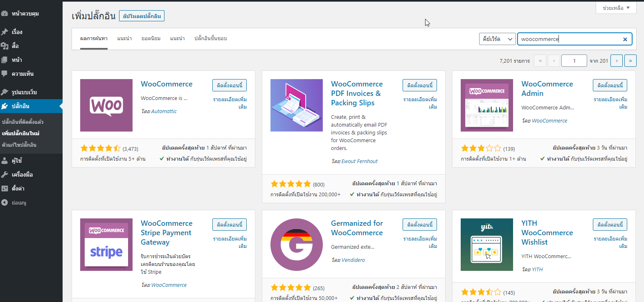Click the Tools (เครื่องมือ) wrench icon
644x302 pixels.
(x=5, y=175)
